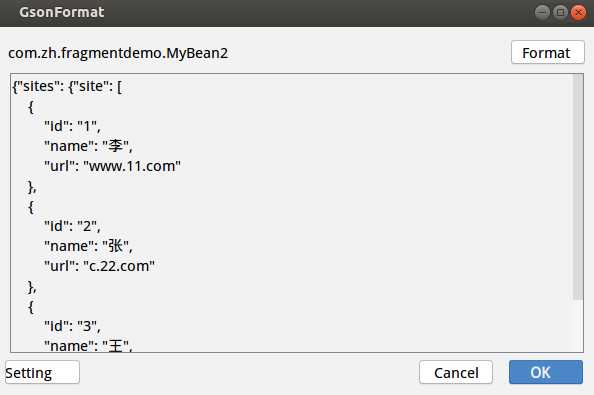Viewport: 594px width, 395px height.
Task: Minimize the GsonFormat window
Action: click(x=542, y=12)
